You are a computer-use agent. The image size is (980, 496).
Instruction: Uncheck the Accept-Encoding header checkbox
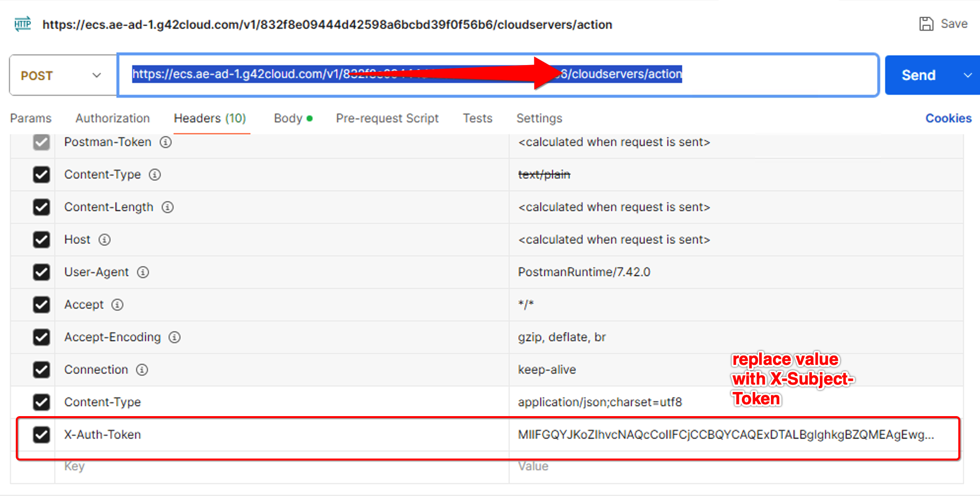41,337
